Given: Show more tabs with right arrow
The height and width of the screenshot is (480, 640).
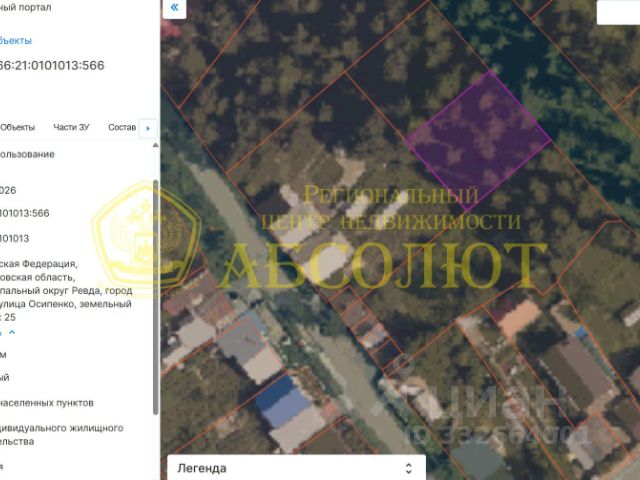Looking at the screenshot, I should [148, 128].
